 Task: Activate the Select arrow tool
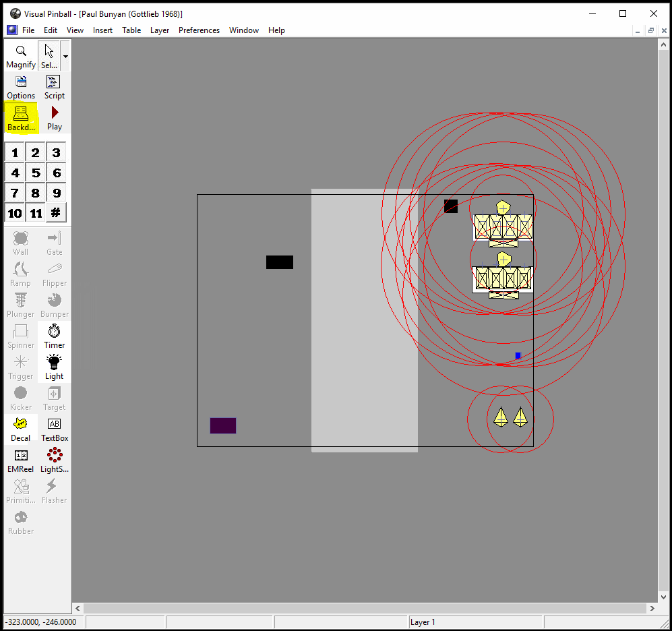click(49, 56)
